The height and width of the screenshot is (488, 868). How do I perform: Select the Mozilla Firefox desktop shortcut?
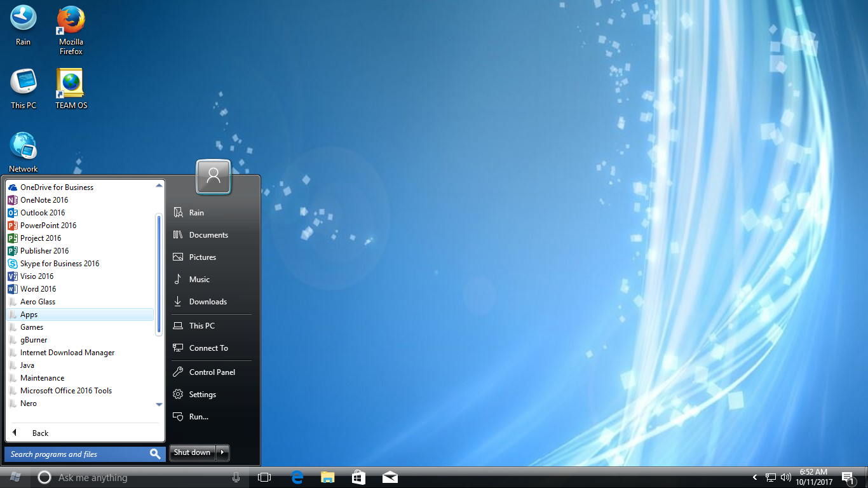(71, 30)
